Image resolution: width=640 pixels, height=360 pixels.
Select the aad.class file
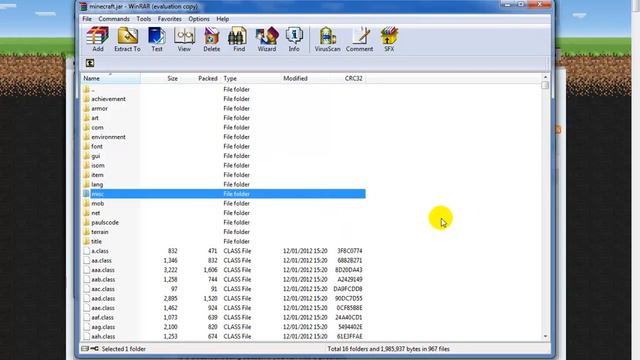click(224, 298)
